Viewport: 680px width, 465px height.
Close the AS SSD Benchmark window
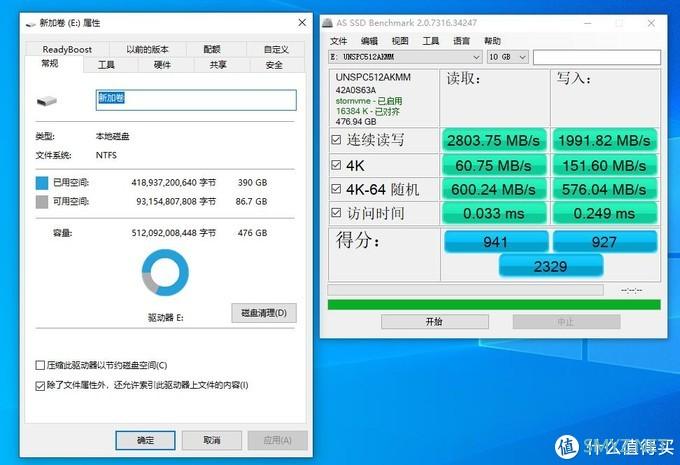tap(651, 23)
